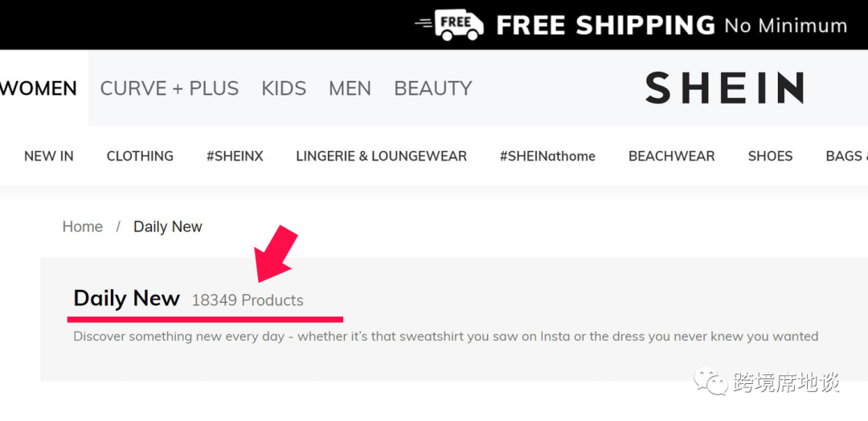
Task: Open the CLOTHING menu
Action: click(140, 157)
